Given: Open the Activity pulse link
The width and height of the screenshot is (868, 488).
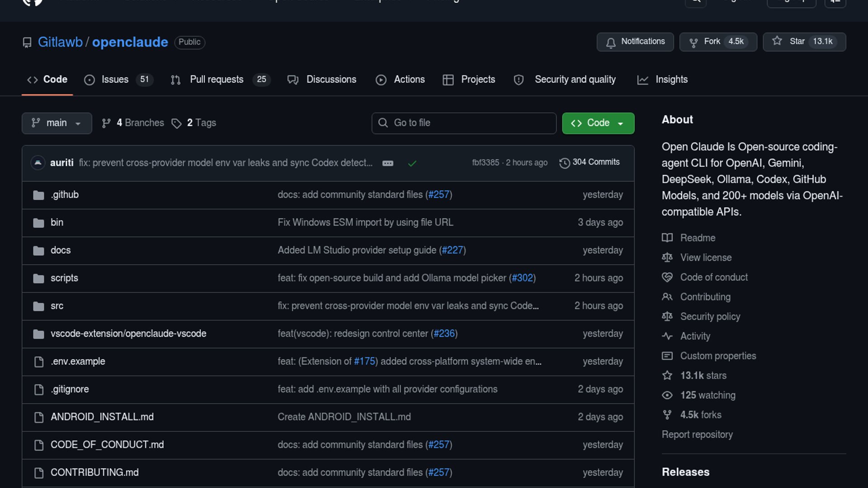Looking at the screenshot, I should click(x=695, y=336).
